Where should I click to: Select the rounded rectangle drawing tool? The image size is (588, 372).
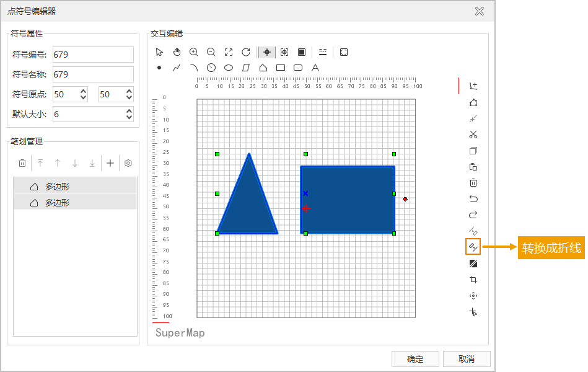[298, 68]
